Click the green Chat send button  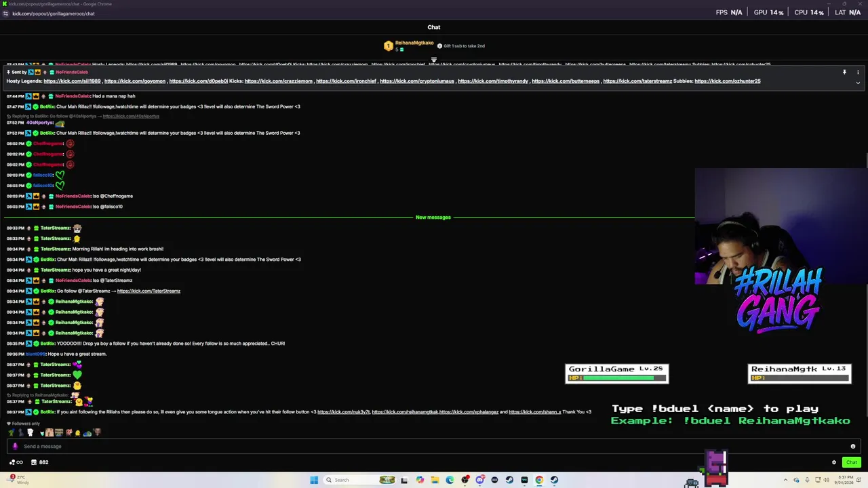(852, 462)
